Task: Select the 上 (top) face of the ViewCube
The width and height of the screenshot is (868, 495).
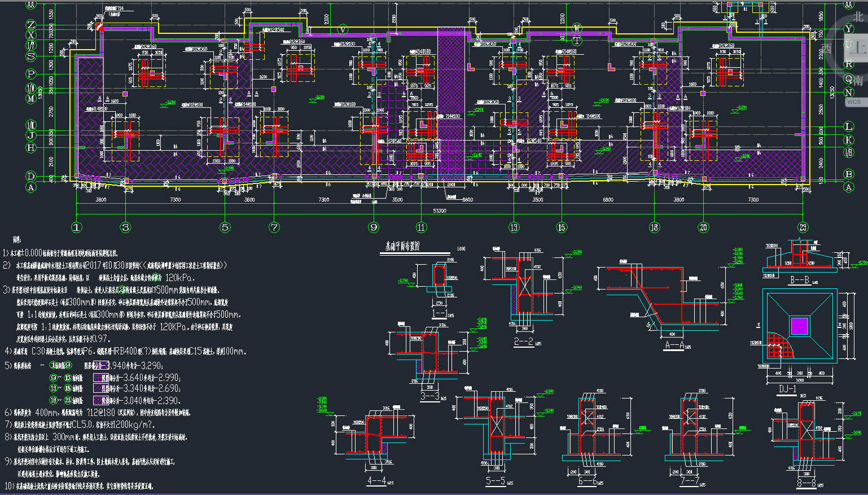Action: [859, 48]
